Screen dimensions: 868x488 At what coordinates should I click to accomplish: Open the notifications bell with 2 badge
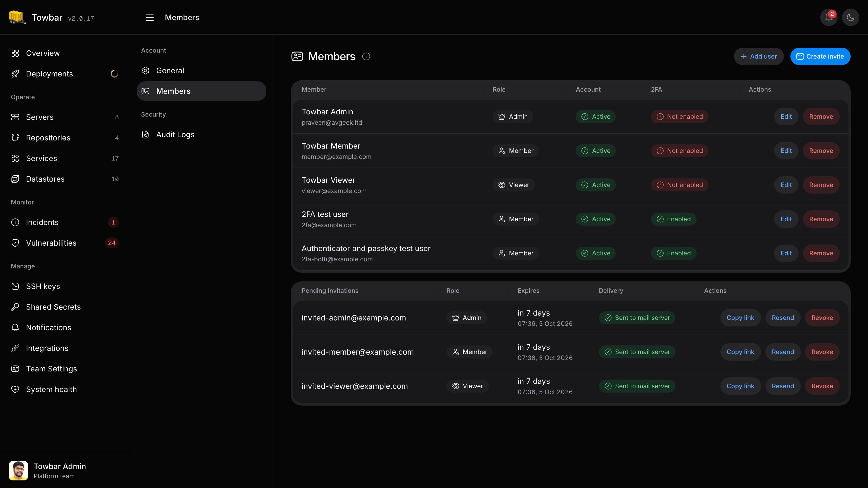tap(829, 18)
